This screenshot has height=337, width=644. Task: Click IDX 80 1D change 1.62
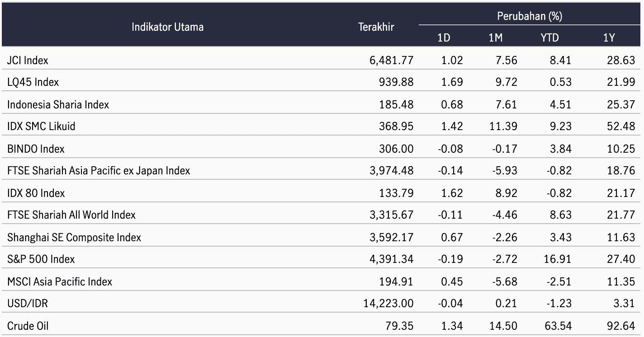pyautogui.click(x=452, y=193)
